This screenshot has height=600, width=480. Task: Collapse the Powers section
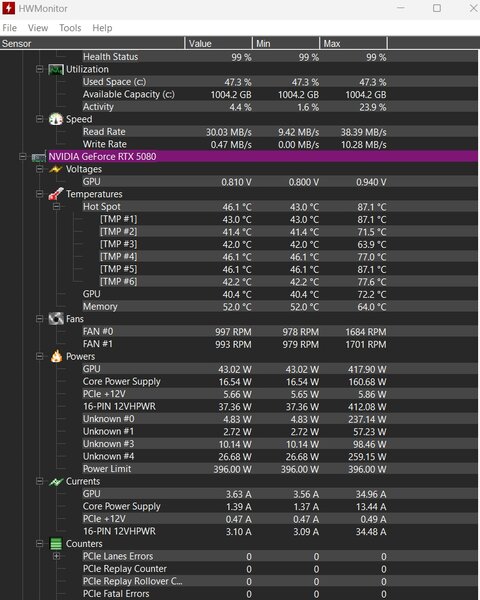pyautogui.click(x=39, y=356)
